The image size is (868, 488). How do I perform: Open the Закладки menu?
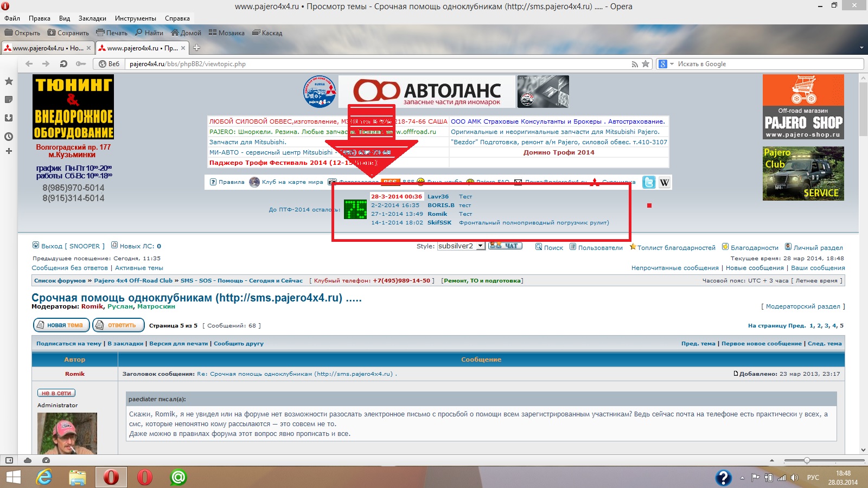pos(92,18)
